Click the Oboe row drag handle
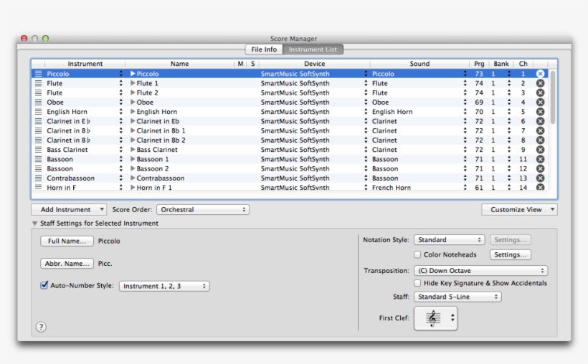 point(38,102)
